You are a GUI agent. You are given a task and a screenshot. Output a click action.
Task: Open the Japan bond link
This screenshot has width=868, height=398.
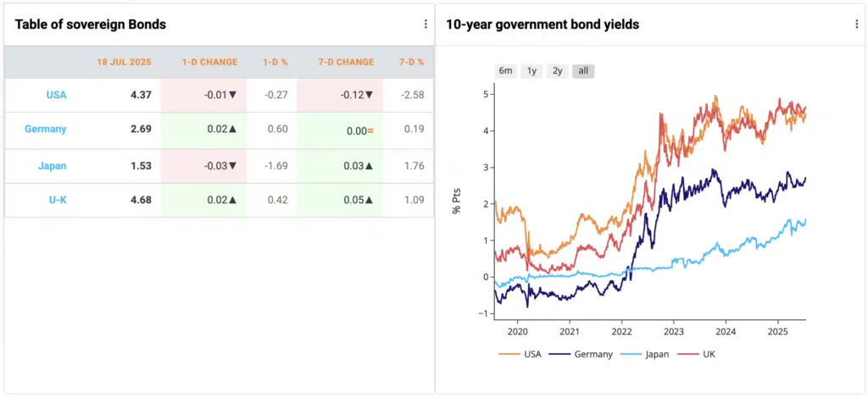(52, 166)
